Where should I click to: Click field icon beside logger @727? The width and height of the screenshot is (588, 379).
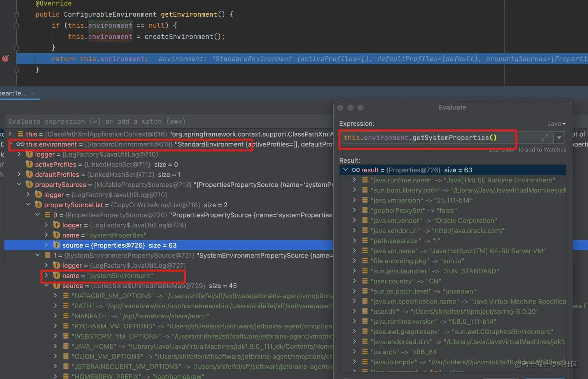(56, 265)
